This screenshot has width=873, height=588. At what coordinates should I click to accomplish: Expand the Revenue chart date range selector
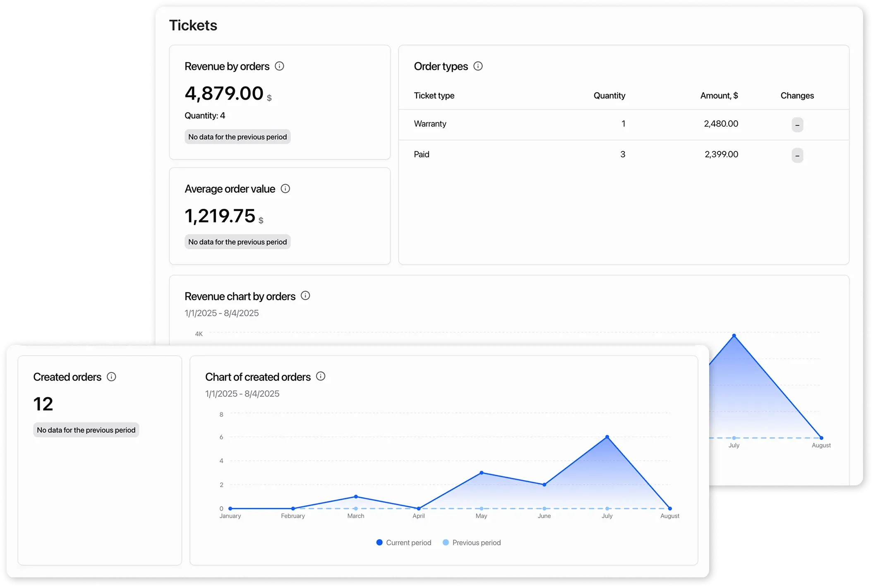pyautogui.click(x=221, y=313)
